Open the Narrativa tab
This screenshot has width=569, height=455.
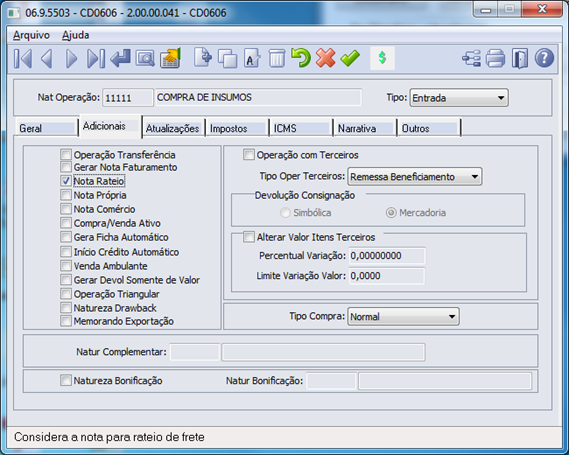pyautogui.click(x=365, y=128)
